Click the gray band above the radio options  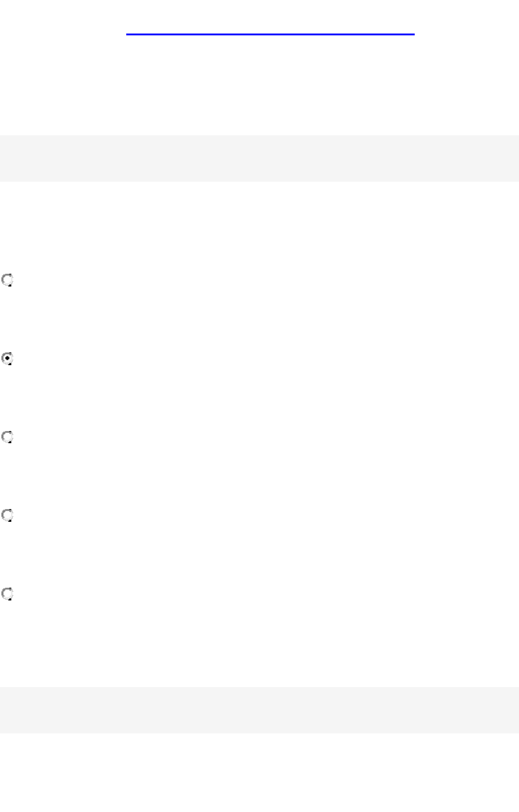259,158
